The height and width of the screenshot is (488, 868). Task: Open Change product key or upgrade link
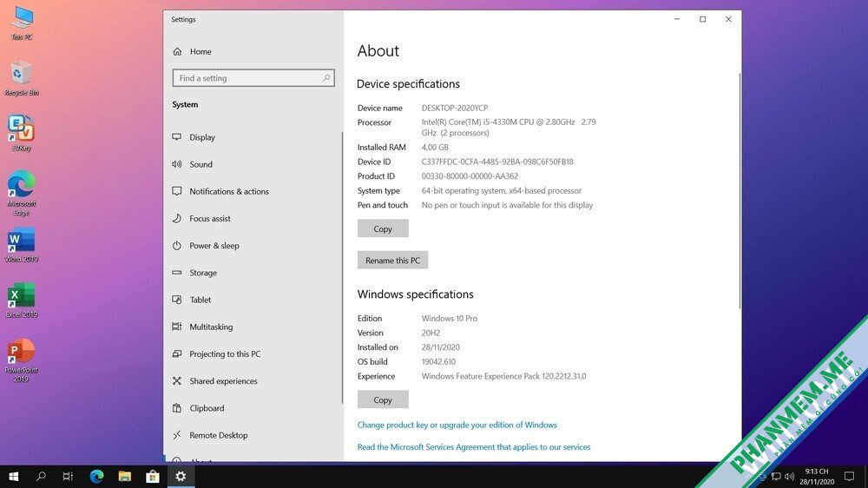tap(457, 425)
